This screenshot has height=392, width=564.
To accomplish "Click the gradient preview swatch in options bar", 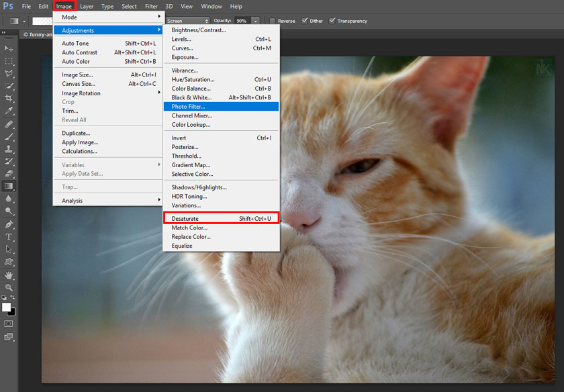I will (42, 21).
